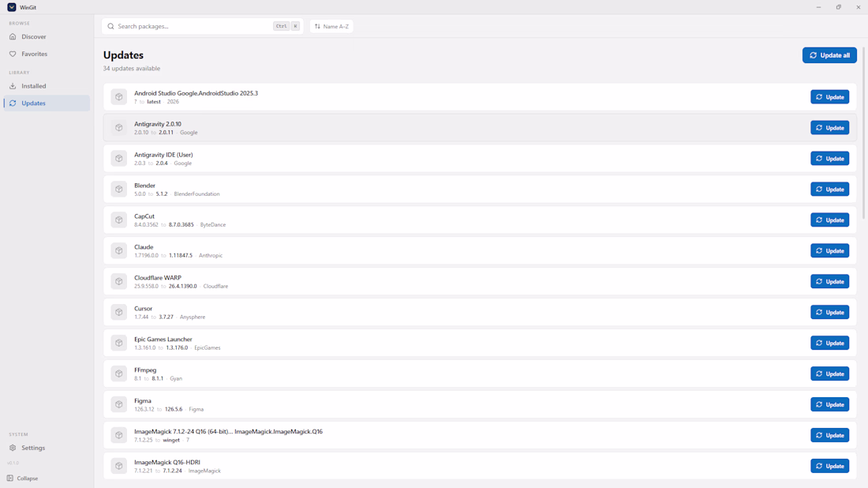Update CapCut package

[830, 220]
